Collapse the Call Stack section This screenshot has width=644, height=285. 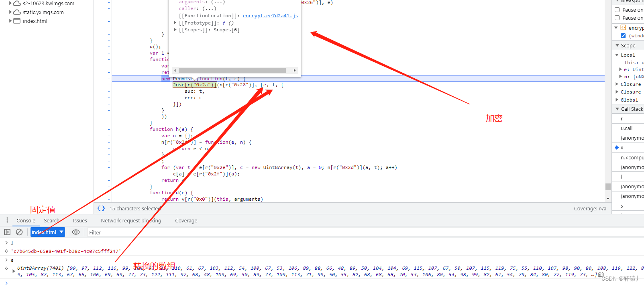[617, 109]
